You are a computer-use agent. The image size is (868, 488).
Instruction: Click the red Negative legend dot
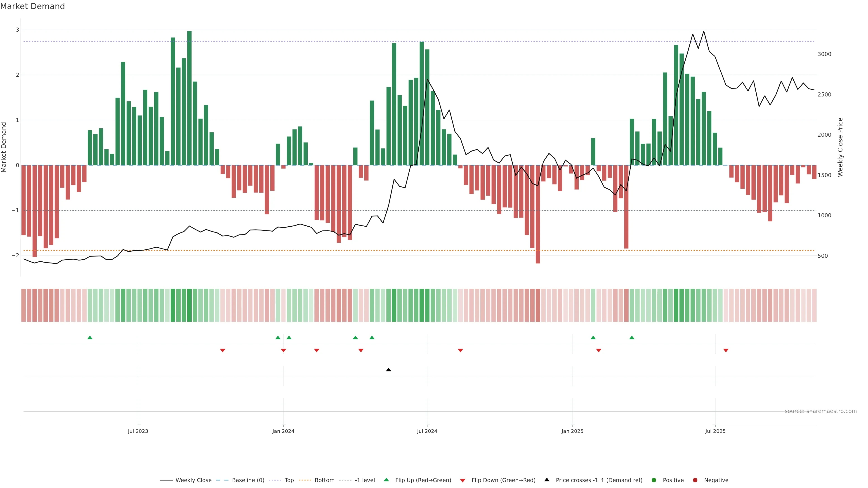695,480
